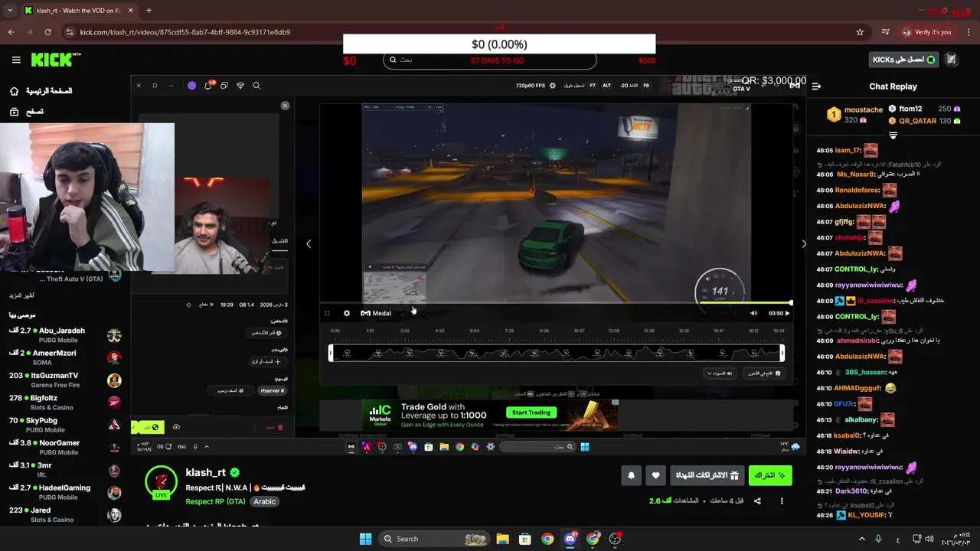Click the Respect RP (GTA) category link
The height and width of the screenshot is (551, 980).
pyautogui.click(x=215, y=502)
